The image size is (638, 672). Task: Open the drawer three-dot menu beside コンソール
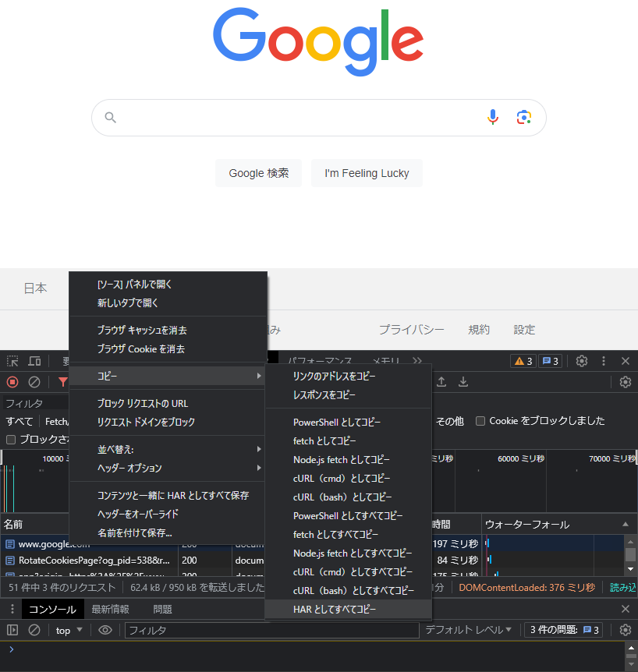coord(12,609)
